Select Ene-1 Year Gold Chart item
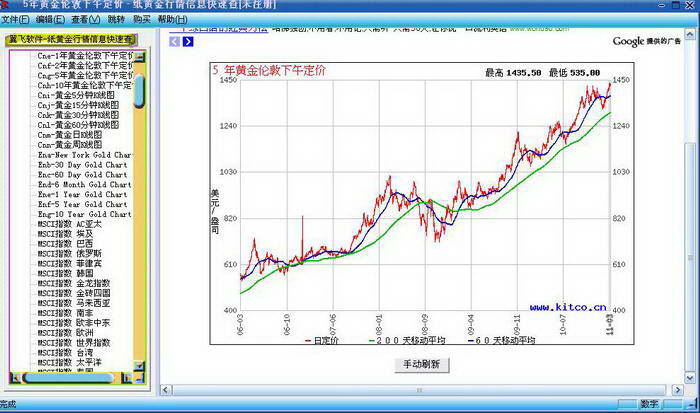Viewport: 700px width, 413px height. [83, 194]
